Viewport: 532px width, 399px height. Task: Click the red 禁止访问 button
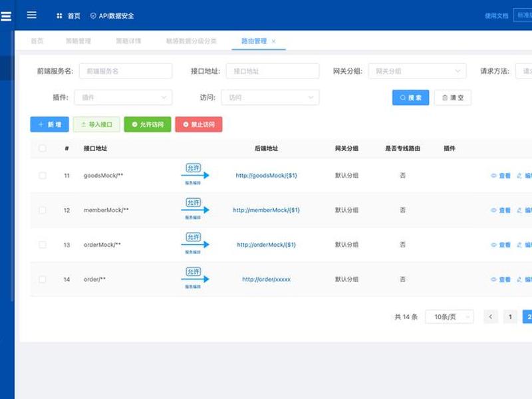199,124
